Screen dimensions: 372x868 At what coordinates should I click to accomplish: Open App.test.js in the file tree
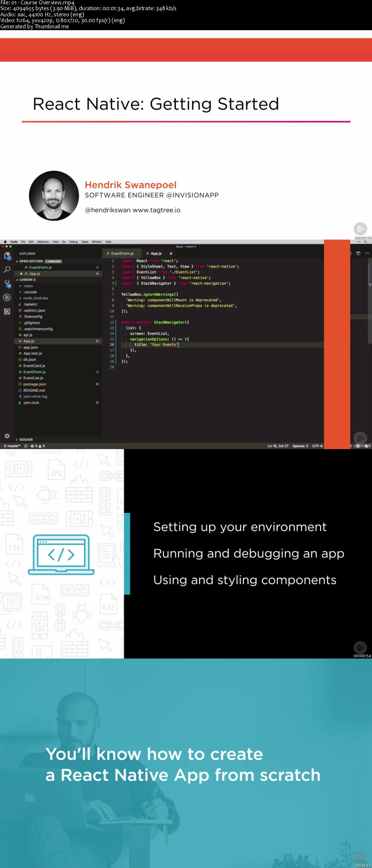[58, 353]
